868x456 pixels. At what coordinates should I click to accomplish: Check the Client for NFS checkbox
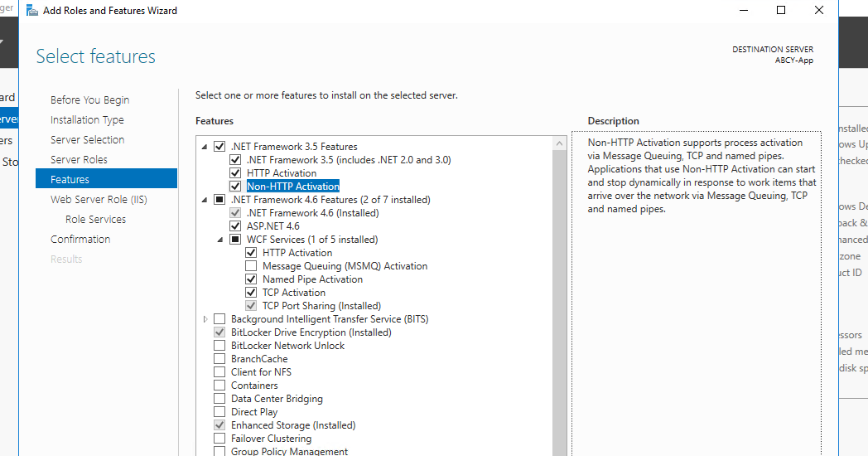point(219,372)
